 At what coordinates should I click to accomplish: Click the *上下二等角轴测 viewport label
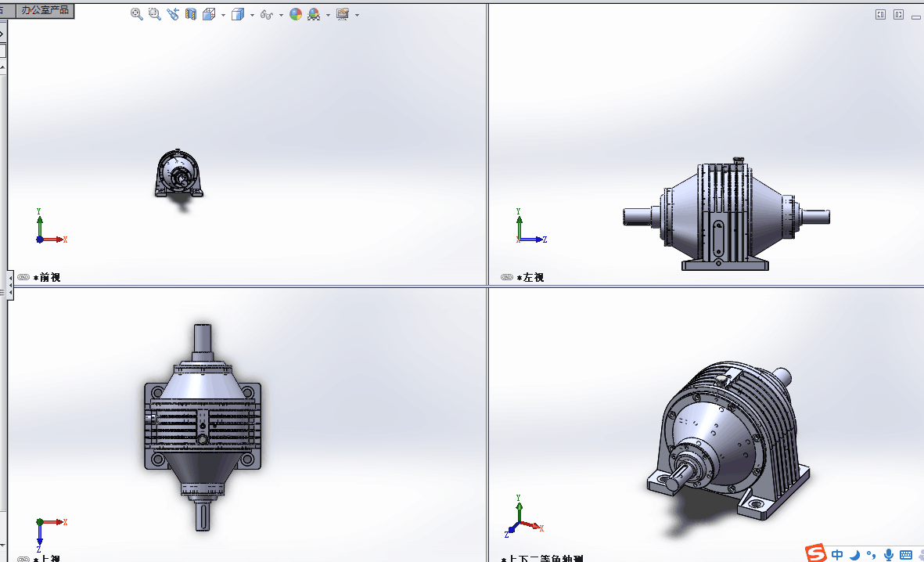(542, 558)
